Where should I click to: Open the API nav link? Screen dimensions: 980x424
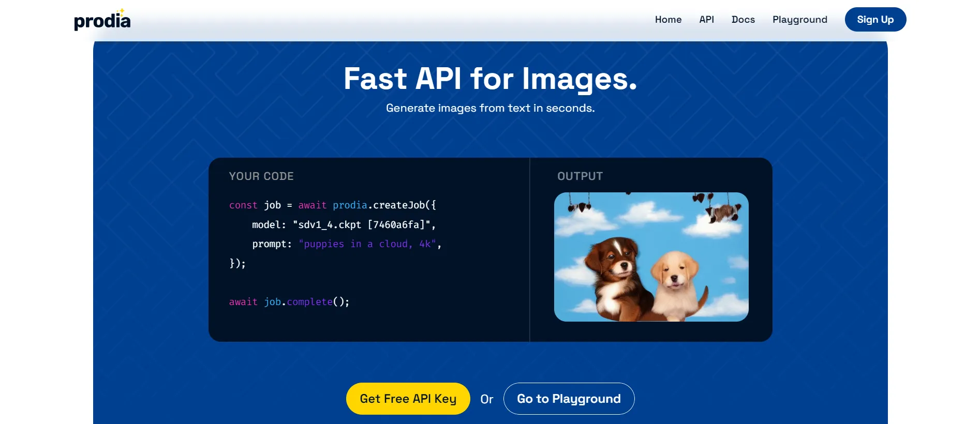(706, 20)
